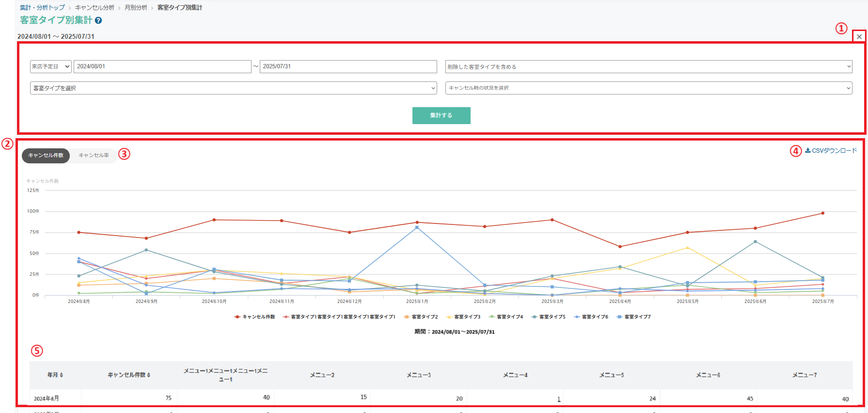Click the メニュー3 column header

(419, 375)
